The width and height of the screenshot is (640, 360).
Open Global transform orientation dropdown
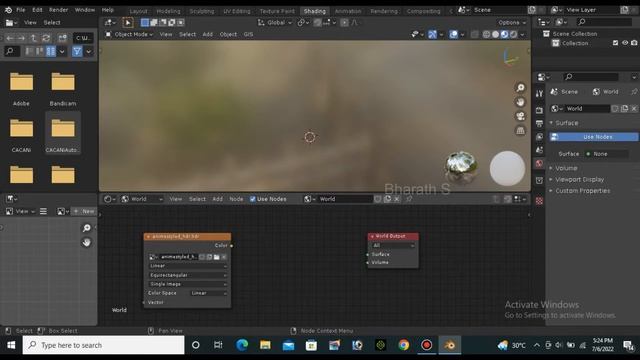[274, 22]
